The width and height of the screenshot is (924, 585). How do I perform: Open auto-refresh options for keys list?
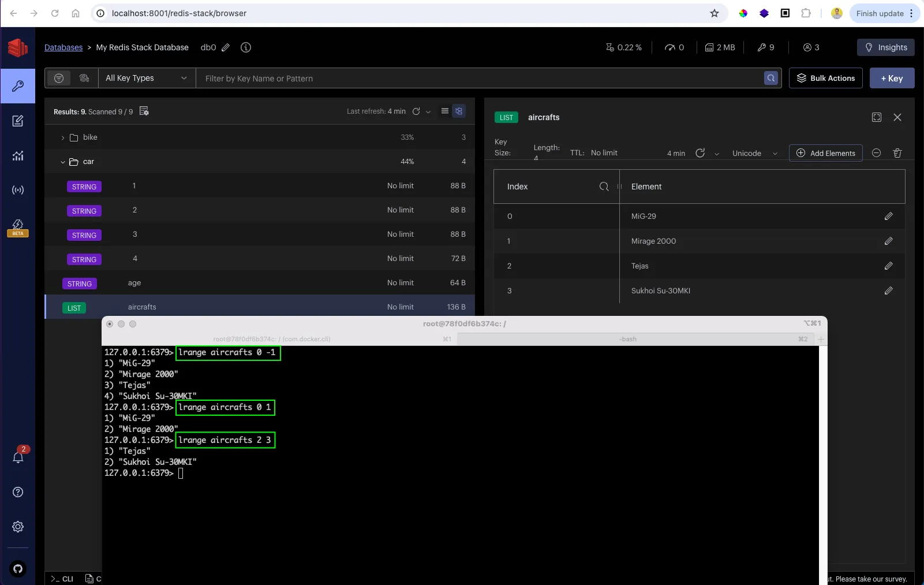click(428, 112)
